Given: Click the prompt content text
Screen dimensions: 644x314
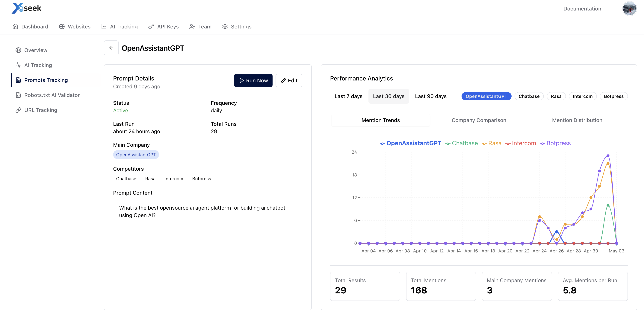Looking at the screenshot, I should click(x=202, y=211).
